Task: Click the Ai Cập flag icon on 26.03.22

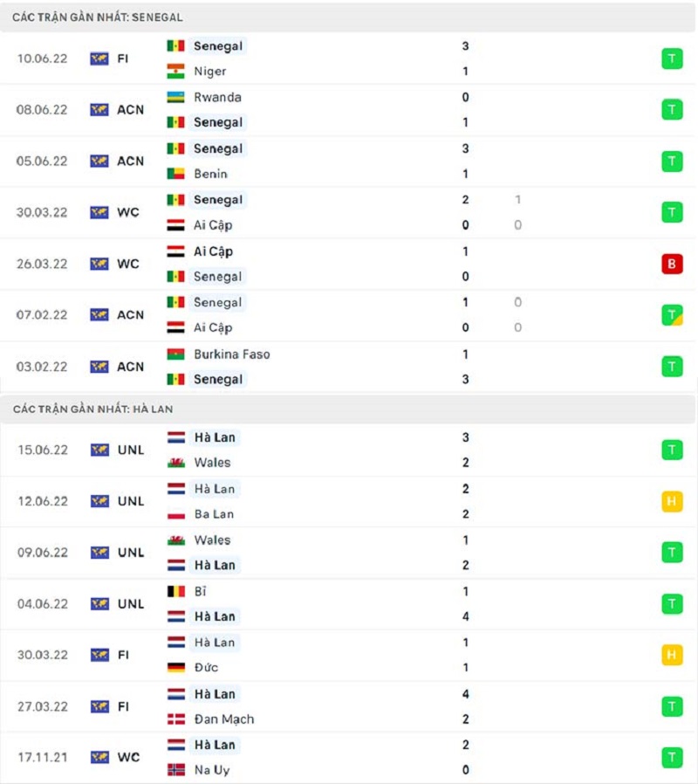Action: pos(177,251)
